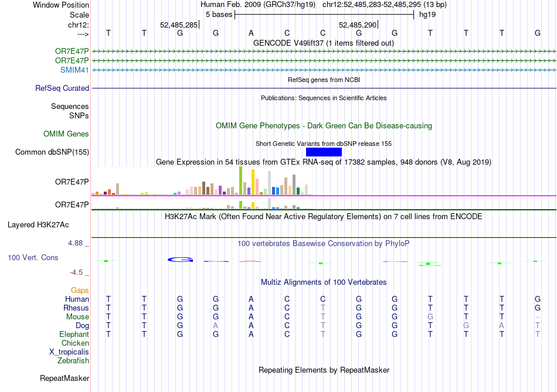This screenshot has height=392, width=557.
Task: Select the Dog species row label
Action: (x=82, y=326)
